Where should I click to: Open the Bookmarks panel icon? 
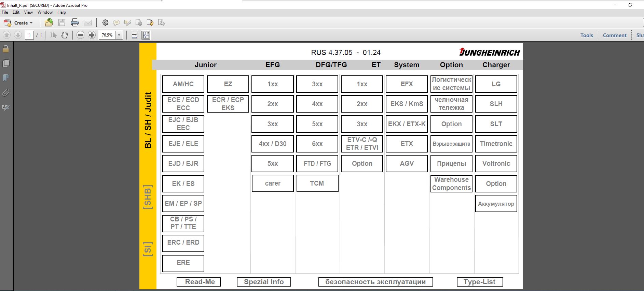[6, 78]
